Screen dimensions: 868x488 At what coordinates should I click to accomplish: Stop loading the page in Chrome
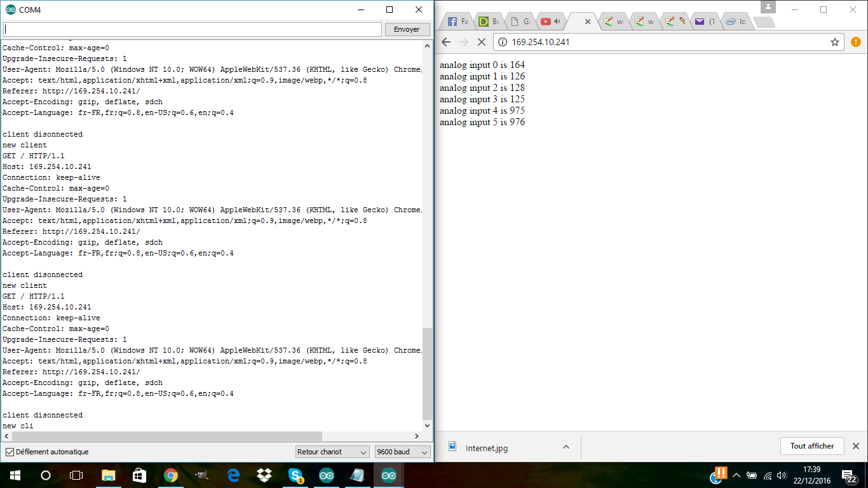481,42
